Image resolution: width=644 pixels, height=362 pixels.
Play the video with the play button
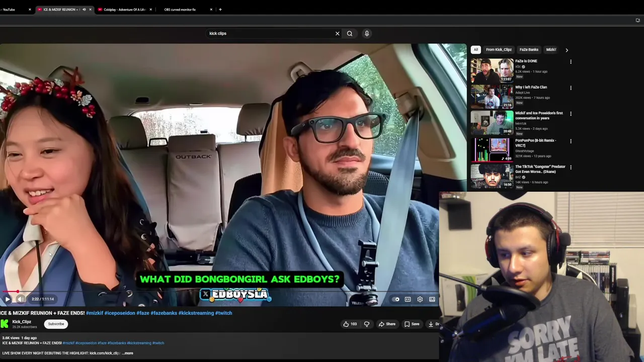click(8, 299)
